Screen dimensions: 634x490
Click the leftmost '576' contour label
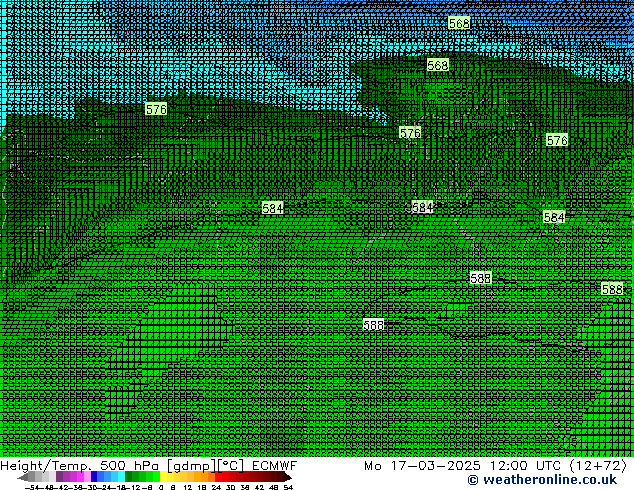pos(156,109)
